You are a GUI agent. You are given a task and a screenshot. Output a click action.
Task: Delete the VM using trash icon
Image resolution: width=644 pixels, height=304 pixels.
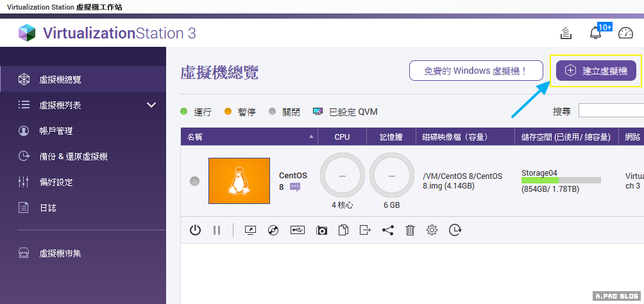[x=410, y=230]
